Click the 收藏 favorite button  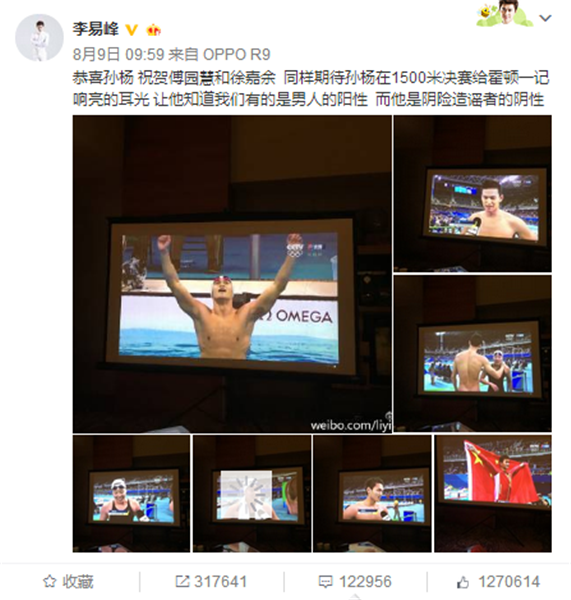(x=68, y=582)
